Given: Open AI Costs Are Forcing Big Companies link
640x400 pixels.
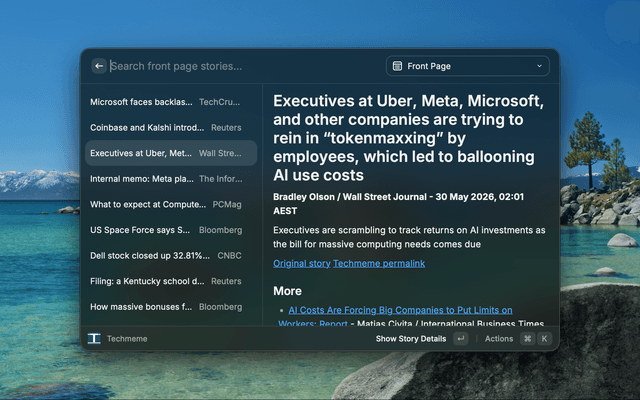Looking at the screenshot, I should pos(400,310).
